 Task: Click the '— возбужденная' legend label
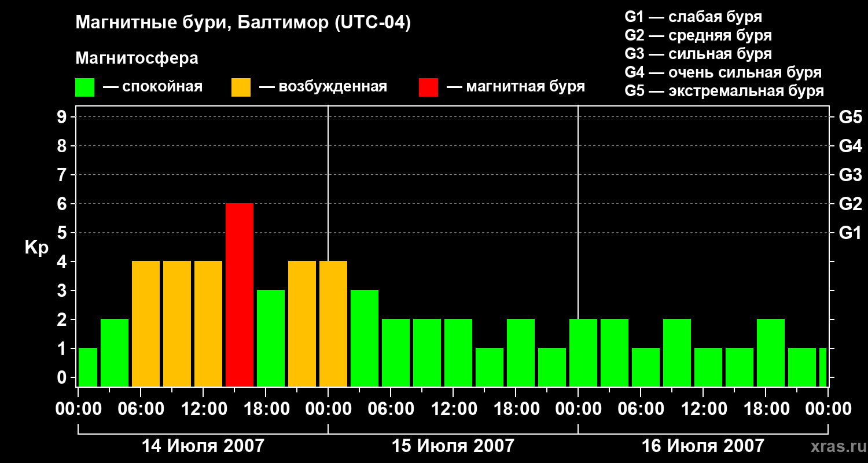coord(323,87)
